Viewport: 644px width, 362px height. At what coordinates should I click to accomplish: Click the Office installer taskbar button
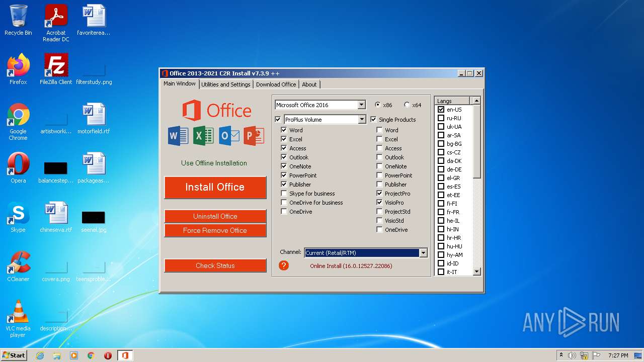tap(125, 355)
